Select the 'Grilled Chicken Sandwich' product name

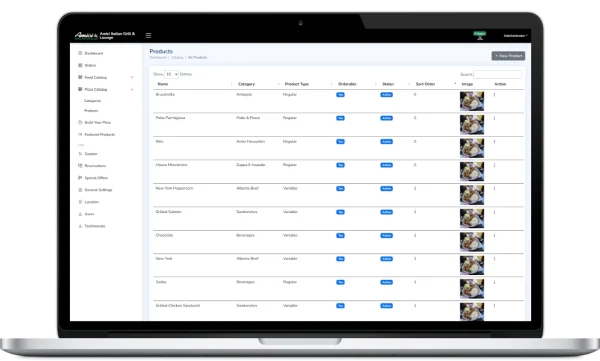point(178,306)
